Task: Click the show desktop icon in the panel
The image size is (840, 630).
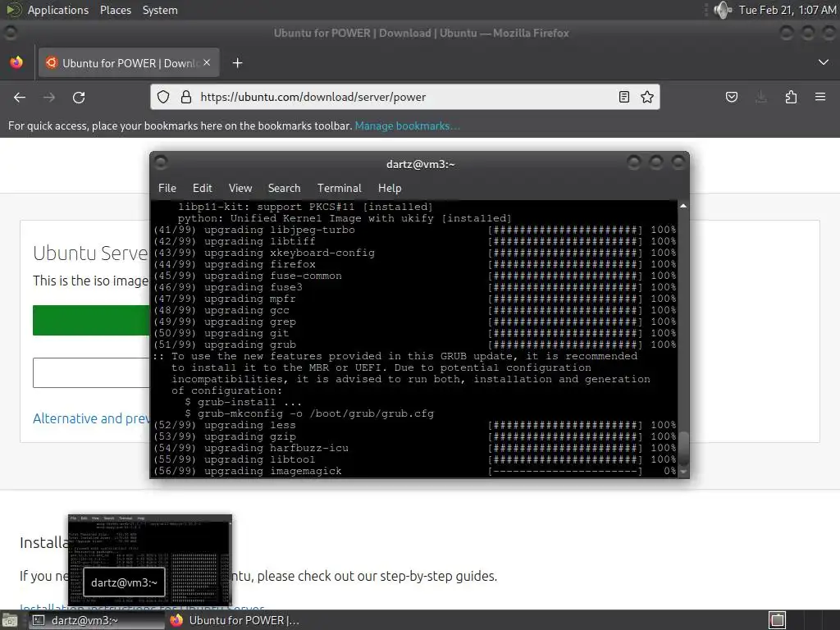Action: (x=10, y=621)
